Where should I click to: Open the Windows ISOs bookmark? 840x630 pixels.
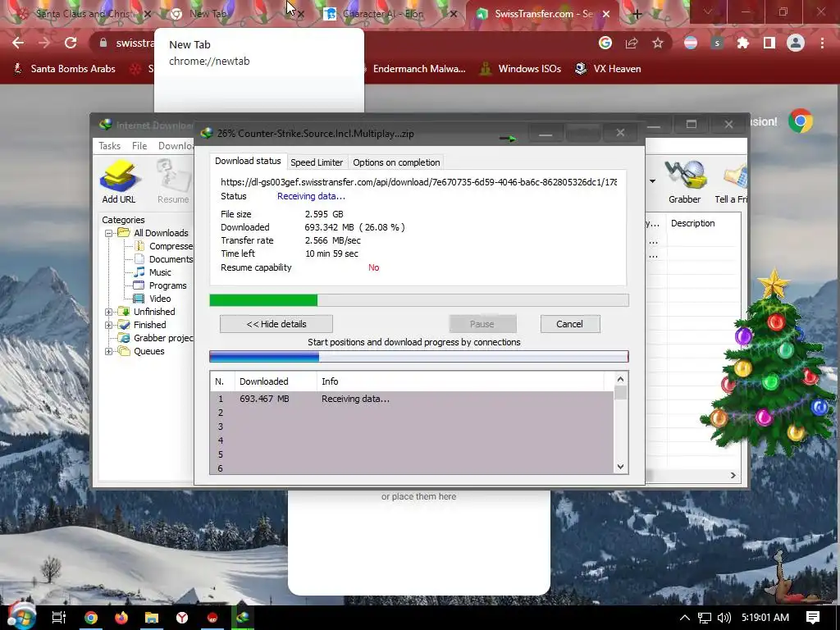click(520, 69)
